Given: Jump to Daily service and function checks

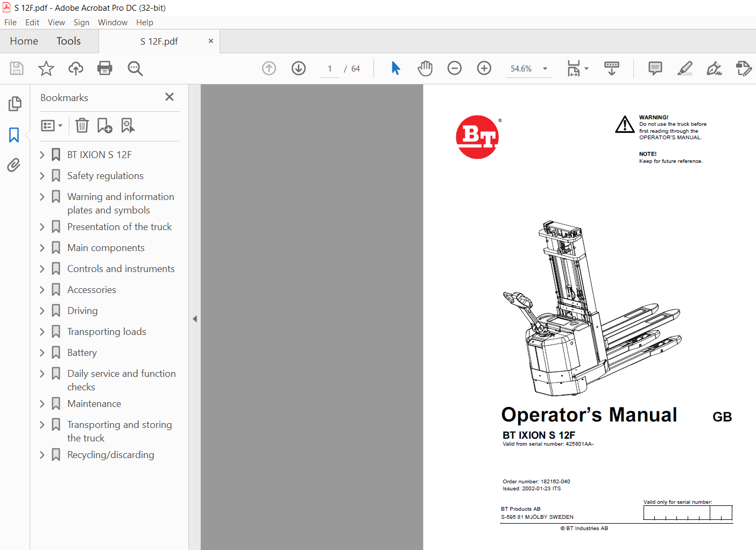Looking at the screenshot, I should point(122,380).
